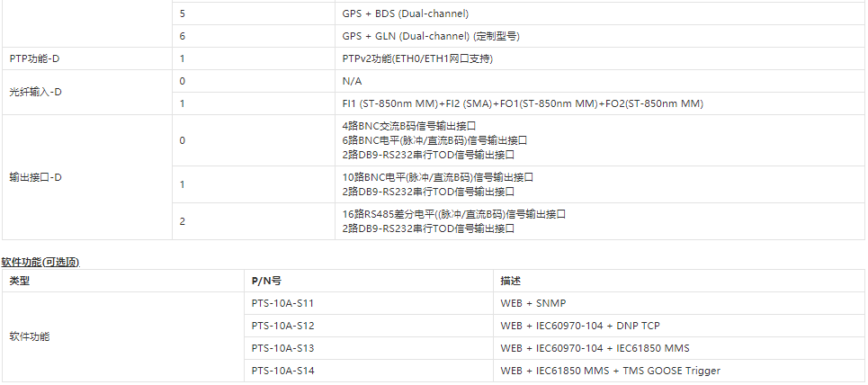This screenshot has height=385, width=868.
Task: Click the PTPv2功能 ETH0/ETH1 description
Action: 417,58
